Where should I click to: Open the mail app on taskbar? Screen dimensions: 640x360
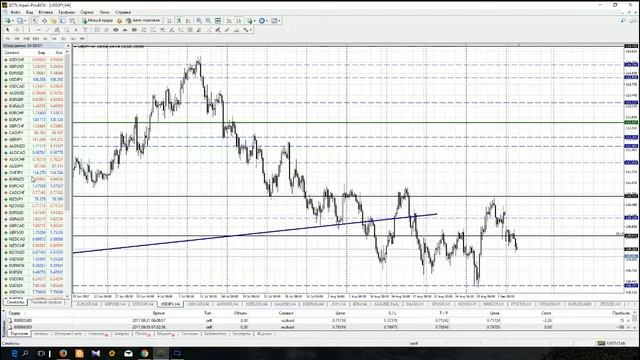point(128,353)
